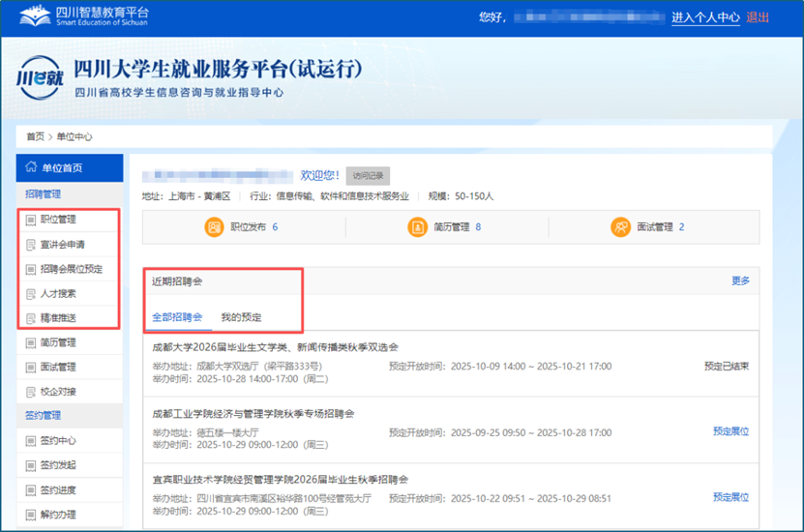Image resolution: width=804 pixels, height=532 pixels.
Task: Click 更多 link in 近期招聘会
Action: (x=740, y=281)
